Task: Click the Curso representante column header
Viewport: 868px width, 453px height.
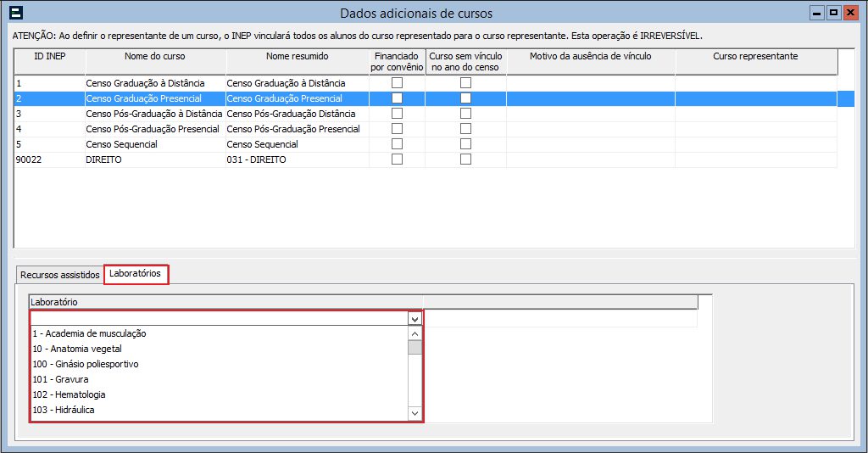Action: (x=755, y=61)
